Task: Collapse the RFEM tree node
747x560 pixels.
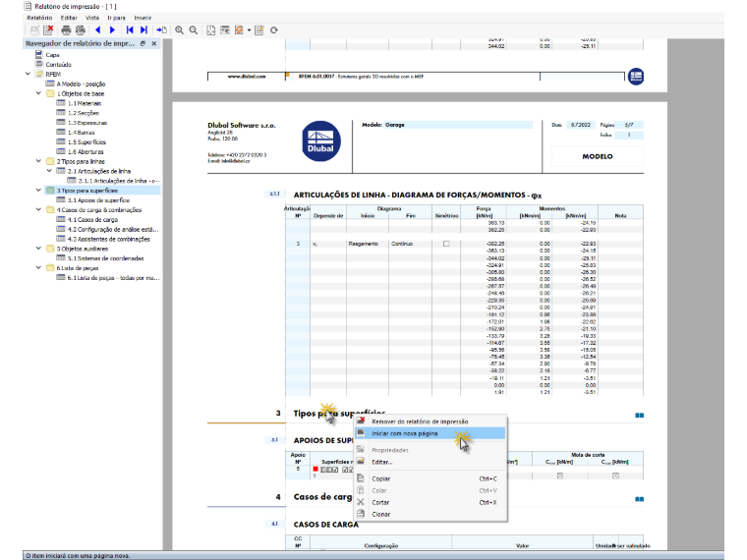Action: (28, 74)
